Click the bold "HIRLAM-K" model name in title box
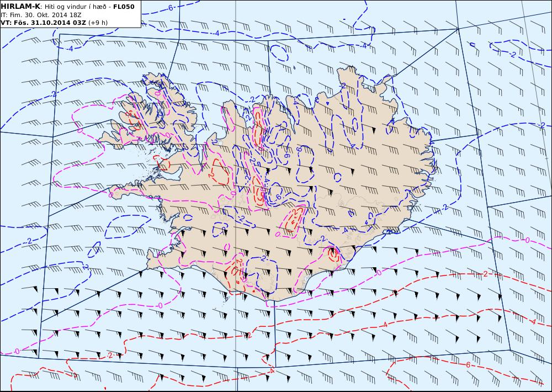552x392 pixels. tap(21, 6)
